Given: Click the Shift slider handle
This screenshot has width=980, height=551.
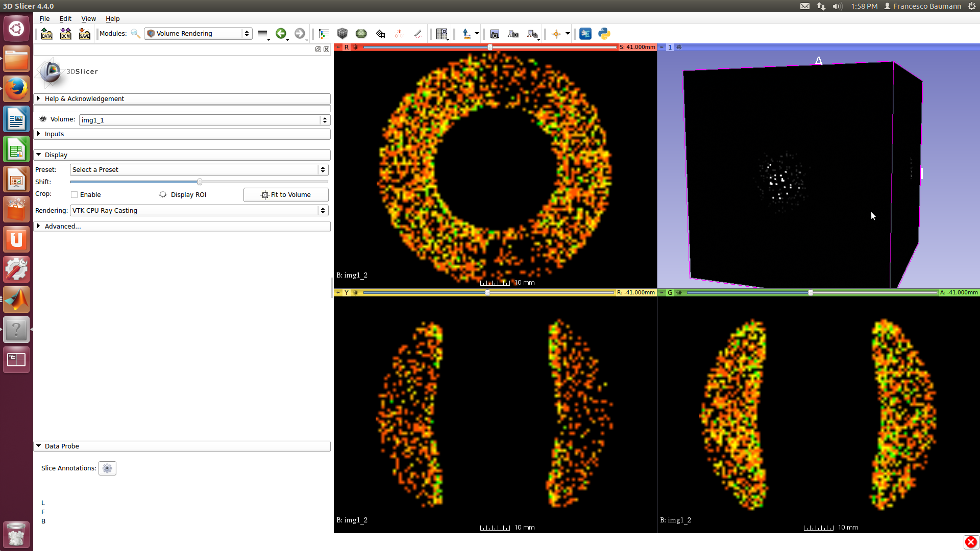Looking at the screenshot, I should point(200,182).
